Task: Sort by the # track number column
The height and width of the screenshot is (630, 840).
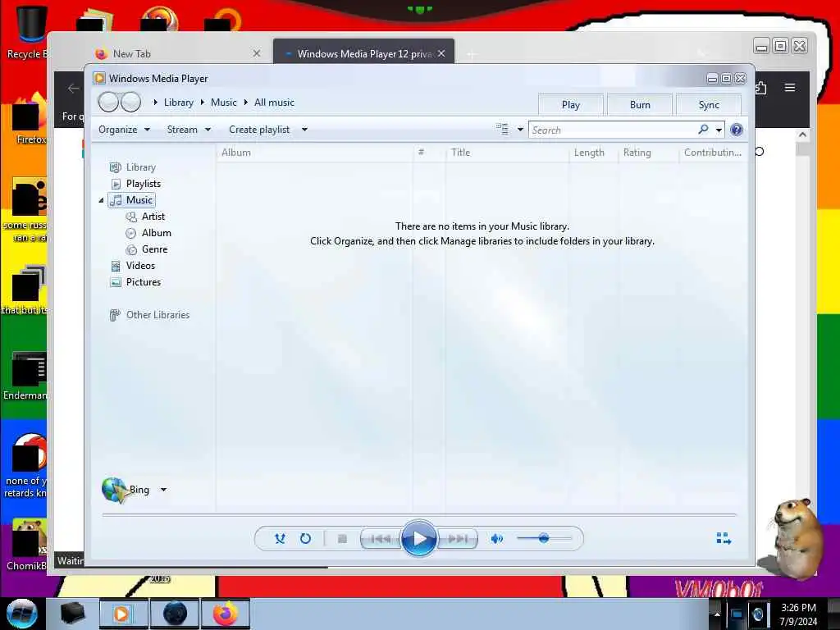Action: click(428, 153)
